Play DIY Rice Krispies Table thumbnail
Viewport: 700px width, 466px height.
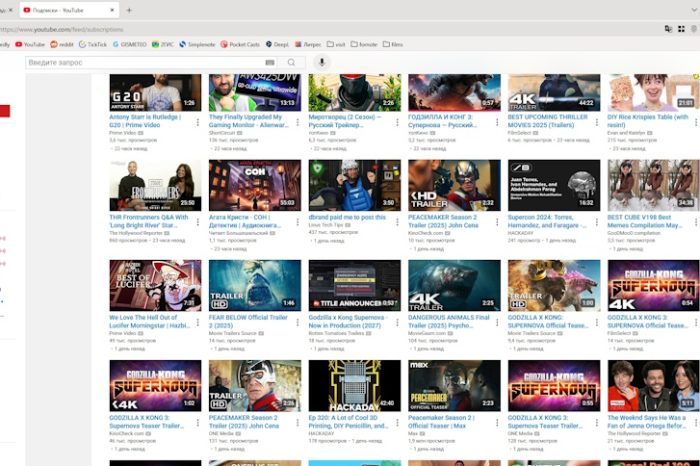click(x=653, y=92)
